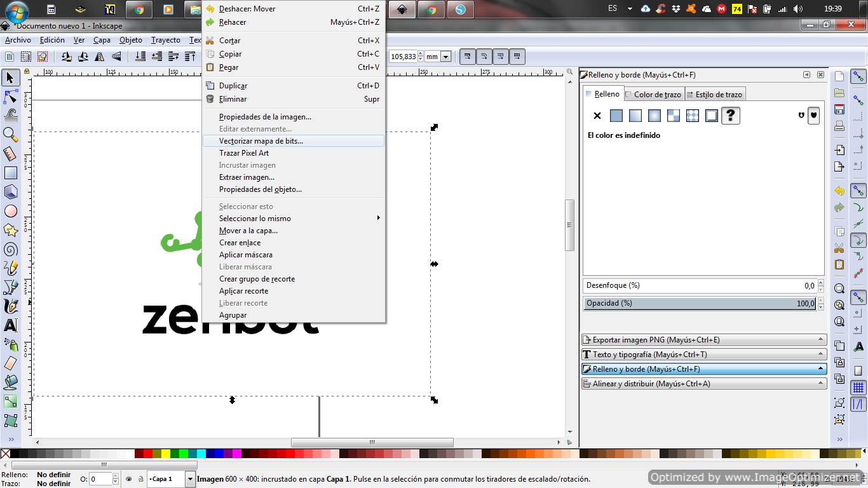The height and width of the screenshot is (488, 868).
Task: Choose Agrupar entry in menu
Action: point(294,315)
